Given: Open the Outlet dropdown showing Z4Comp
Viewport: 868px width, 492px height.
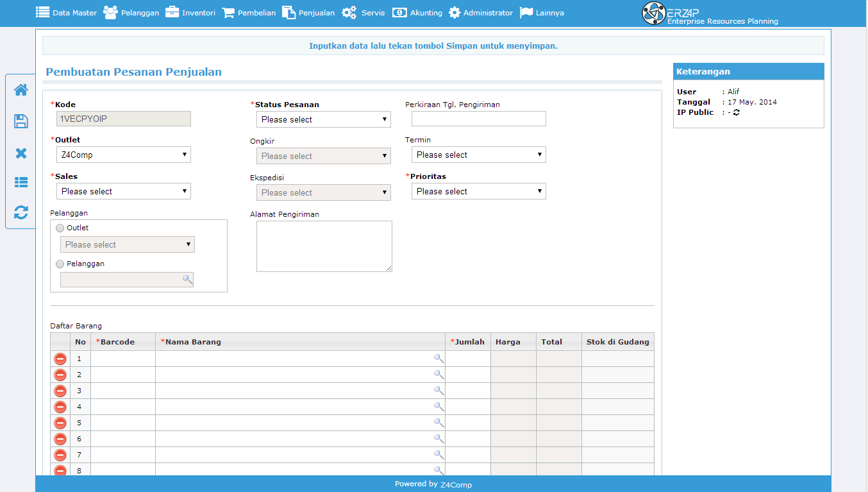Looking at the screenshot, I should 124,155.
